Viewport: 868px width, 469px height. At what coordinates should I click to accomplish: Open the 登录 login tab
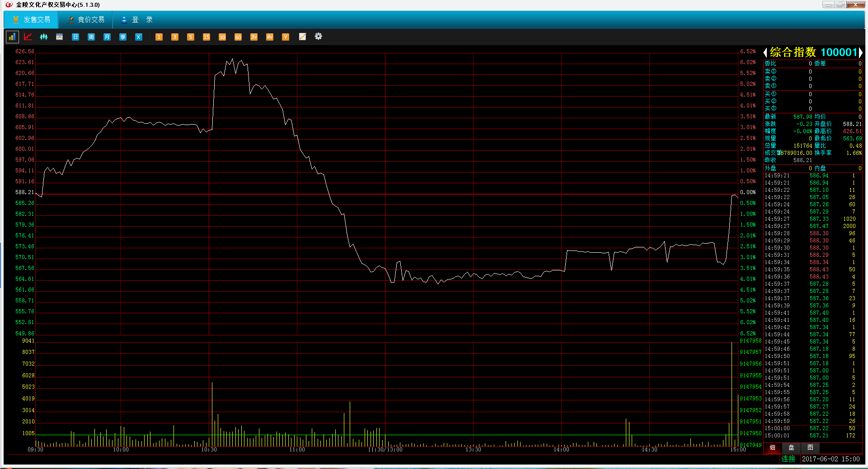[137, 20]
